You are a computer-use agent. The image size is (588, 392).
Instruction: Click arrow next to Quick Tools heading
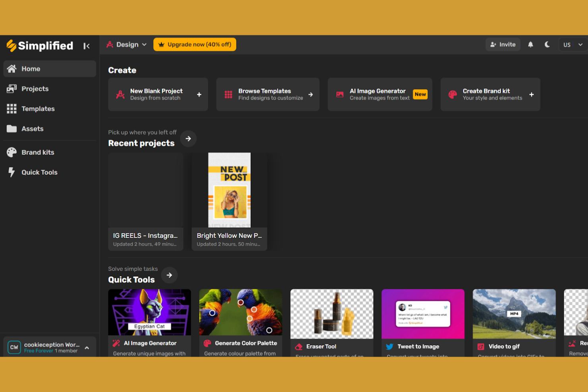[x=169, y=275]
